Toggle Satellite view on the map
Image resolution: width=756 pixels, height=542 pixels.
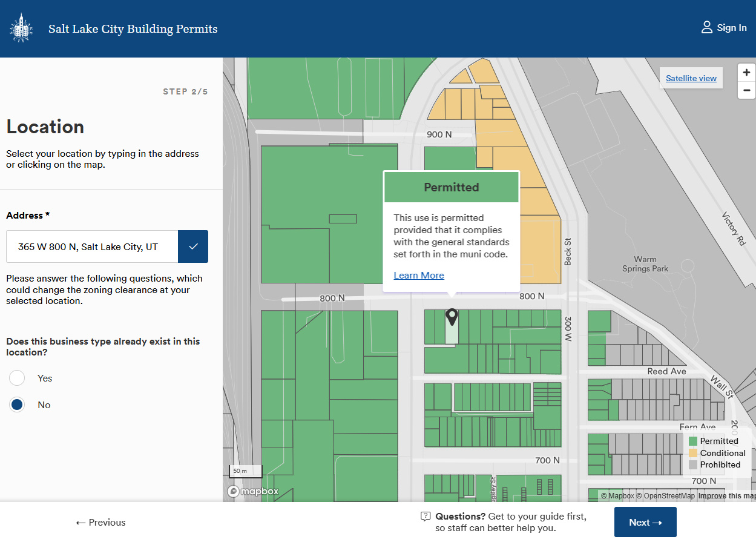691,78
